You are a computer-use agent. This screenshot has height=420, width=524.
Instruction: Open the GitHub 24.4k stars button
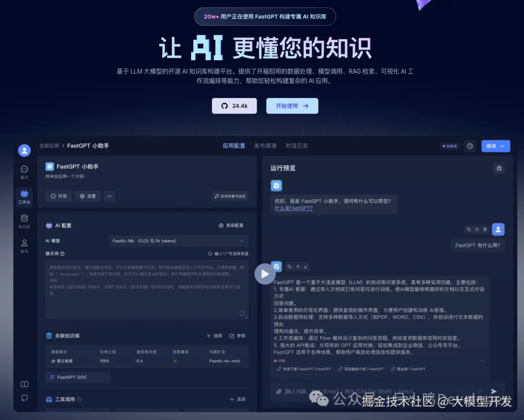point(234,106)
